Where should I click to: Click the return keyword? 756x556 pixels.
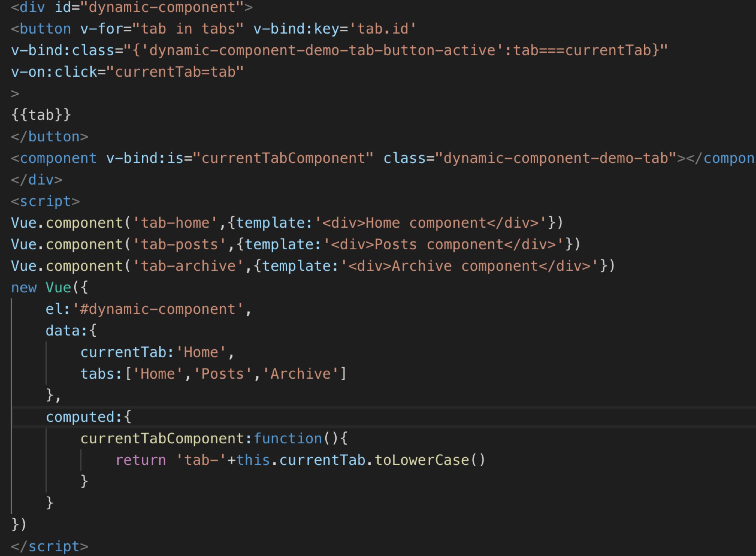point(141,460)
